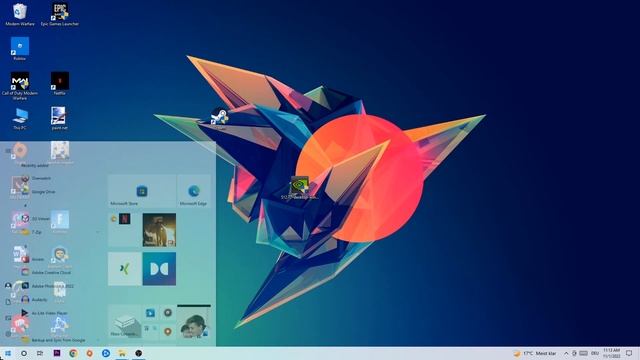
Task: Open the Microsoft Edge tile
Action: [194, 191]
